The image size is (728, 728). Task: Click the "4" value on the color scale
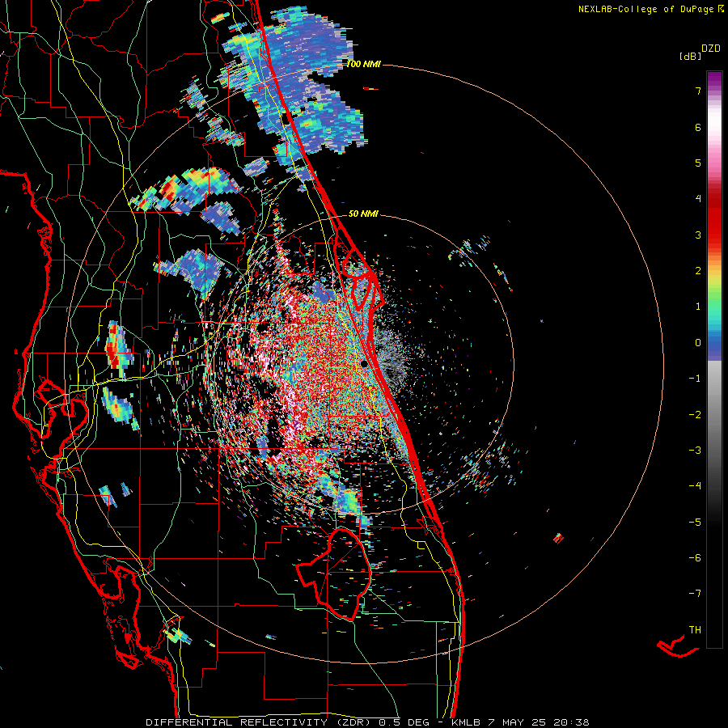point(698,199)
